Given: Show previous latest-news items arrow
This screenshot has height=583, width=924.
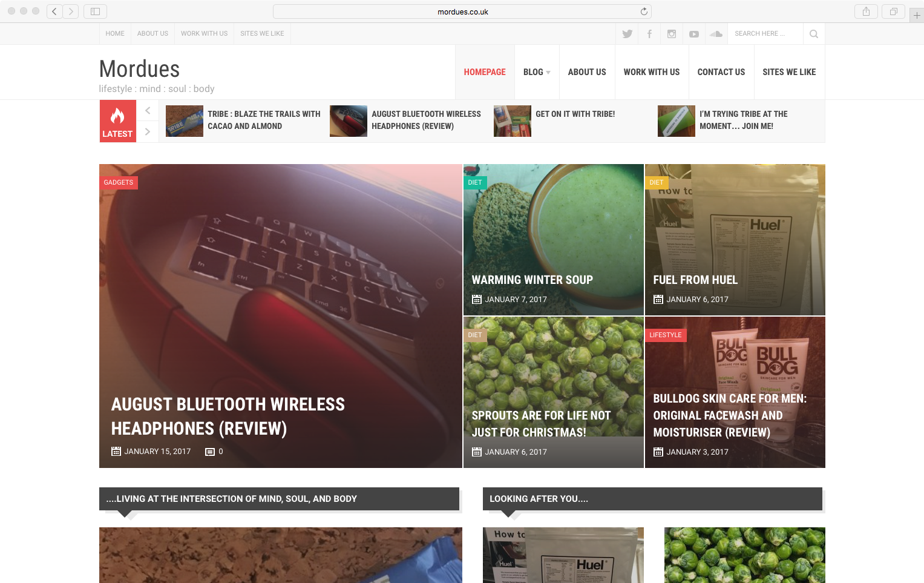Looking at the screenshot, I should click(148, 110).
